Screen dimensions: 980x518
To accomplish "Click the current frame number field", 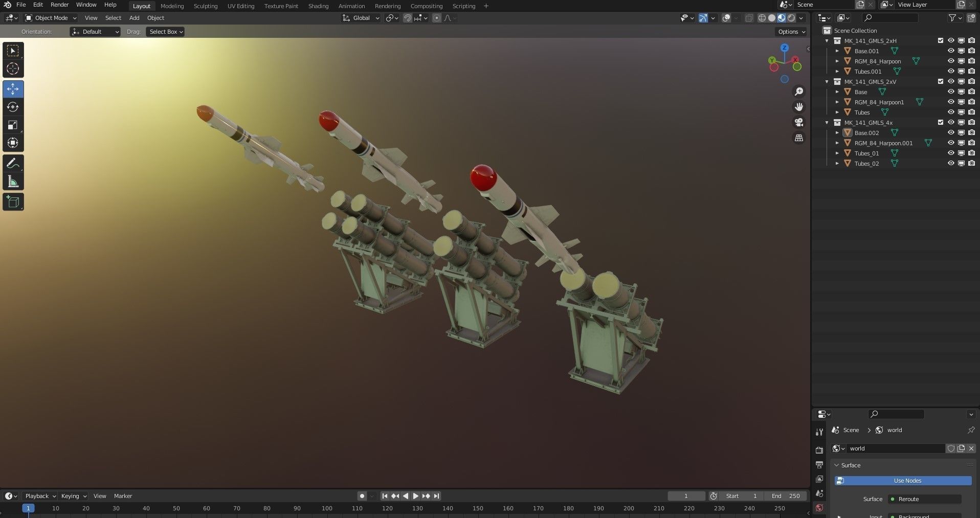I will 686,496.
